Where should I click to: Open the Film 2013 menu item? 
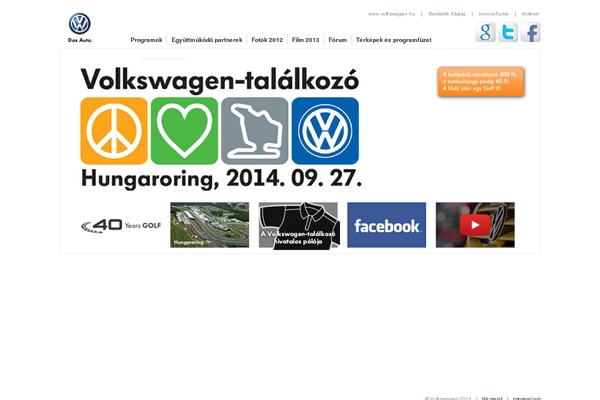[305, 40]
